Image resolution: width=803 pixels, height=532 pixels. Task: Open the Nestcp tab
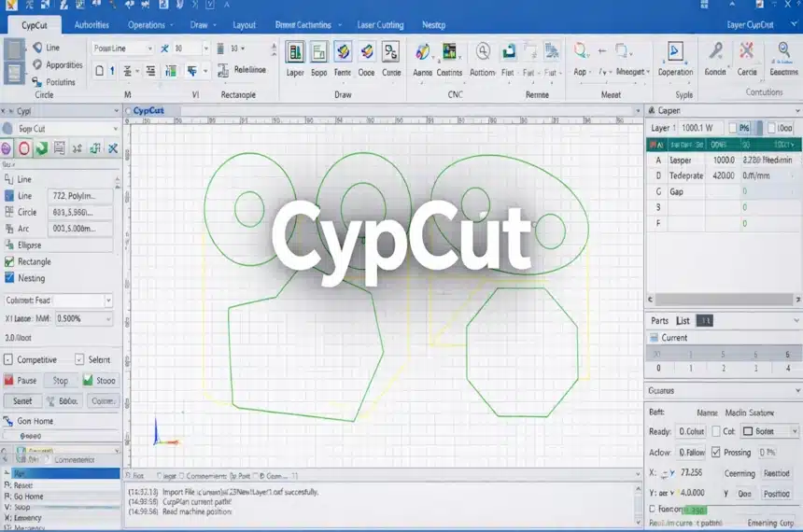pyautogui.click(x=433, y=24)
